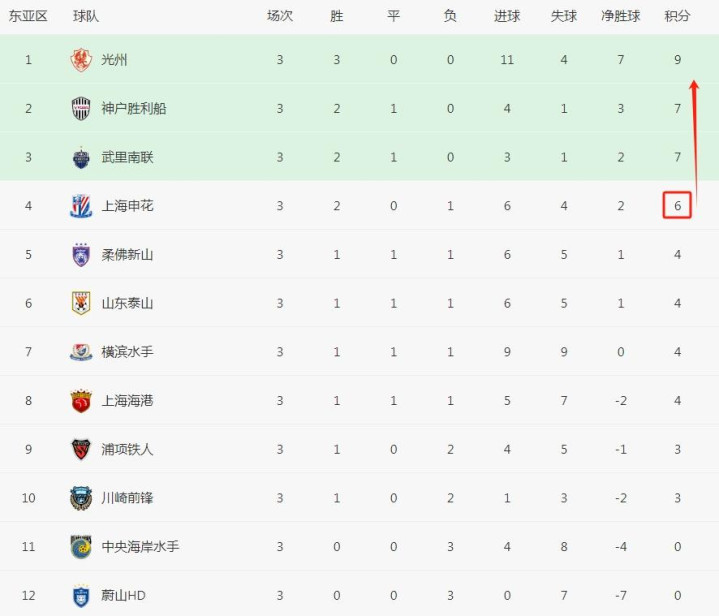Click the 进球 column header
Image resolution: width=719 pixels, height=616 pixels.
click(x=507, y=16)
